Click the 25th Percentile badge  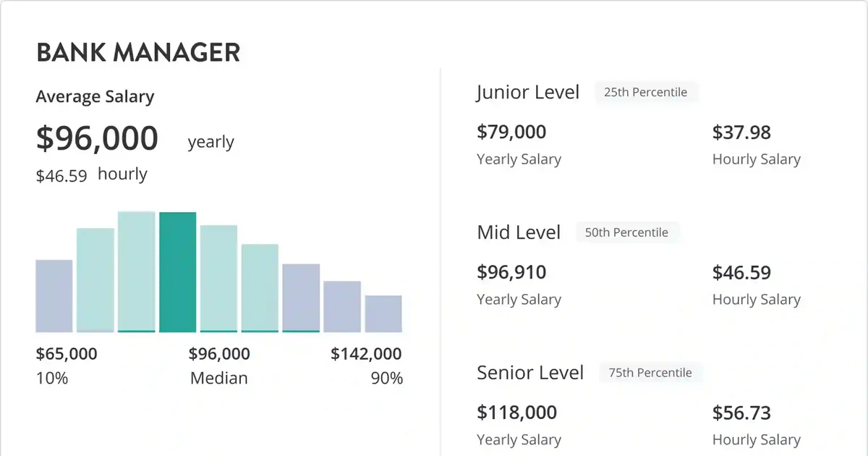tap(646, 93)
